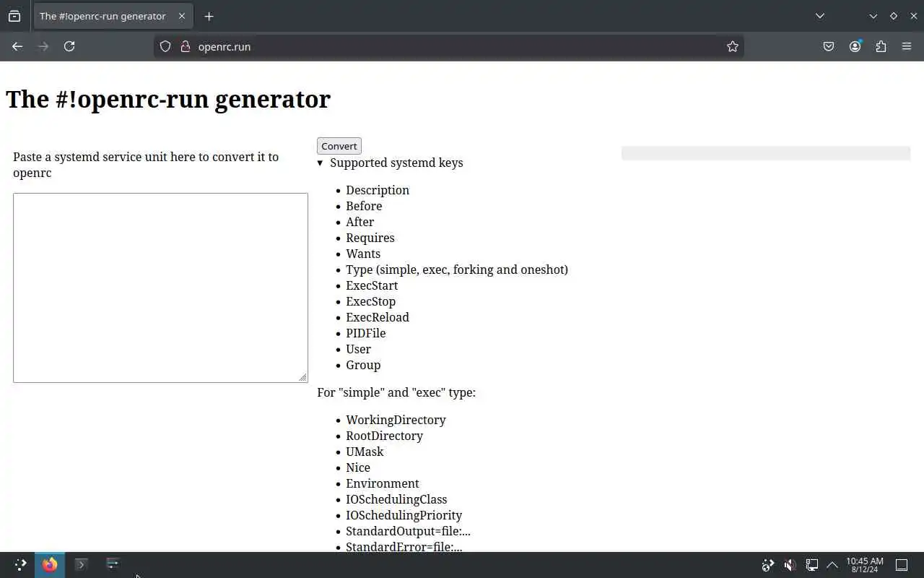Click inside the systemd unit textarea
Screen dimensions: 924x578
pyautogui.click(x=160, y=288)
